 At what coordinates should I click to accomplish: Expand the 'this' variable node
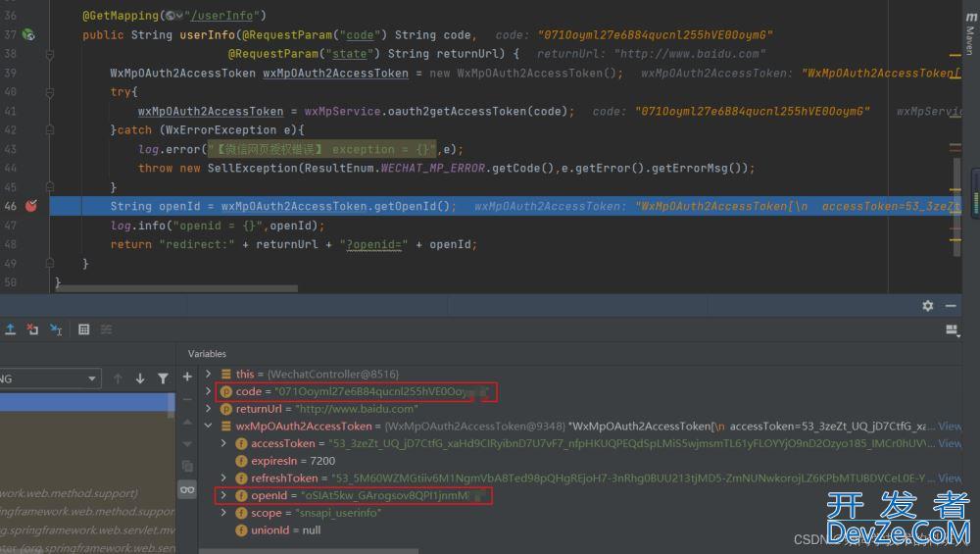tap(208, 374)
